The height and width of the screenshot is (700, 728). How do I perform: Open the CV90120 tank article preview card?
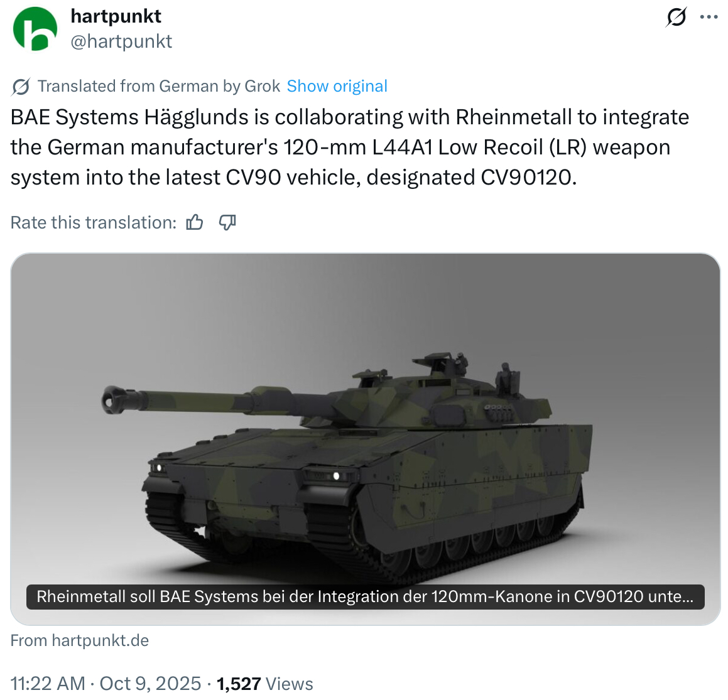(364, 427)
